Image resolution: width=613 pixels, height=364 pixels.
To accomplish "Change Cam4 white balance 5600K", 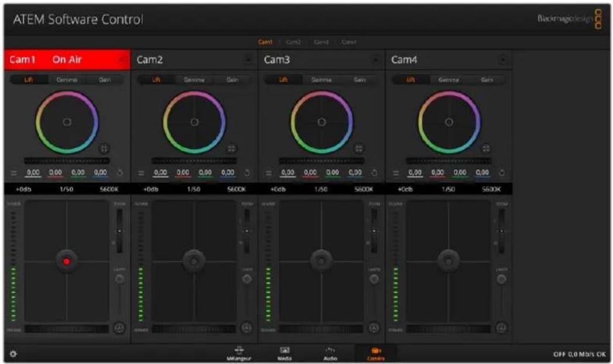I will click(491, 189).
